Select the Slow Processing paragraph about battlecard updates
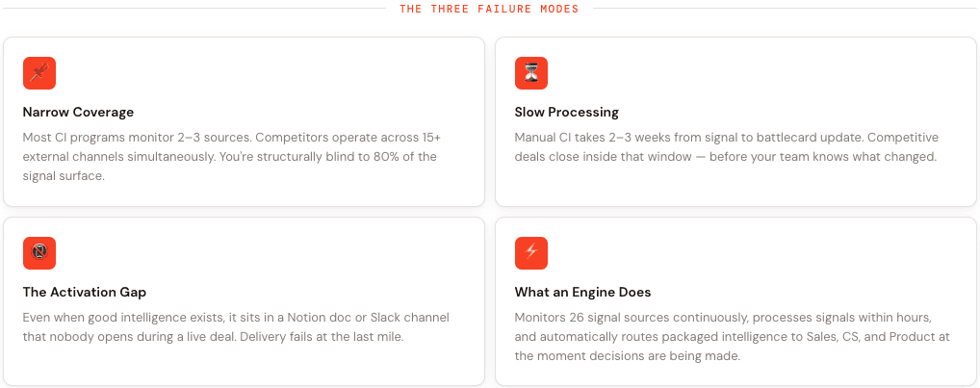 727,147
